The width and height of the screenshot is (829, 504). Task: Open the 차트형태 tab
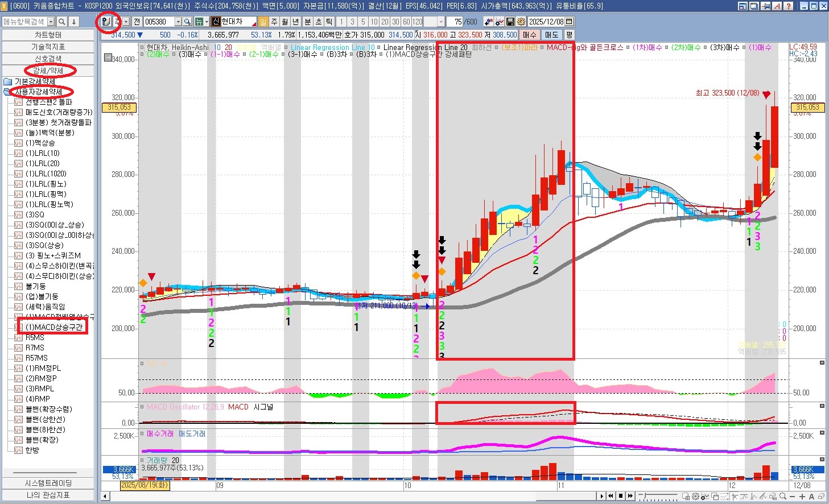pos(48,35)
